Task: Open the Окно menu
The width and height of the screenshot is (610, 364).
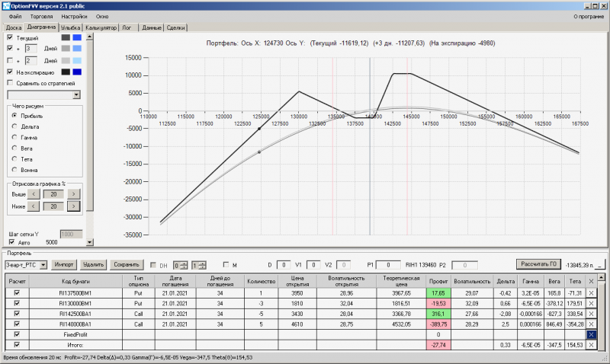Action: coord(102,16)
